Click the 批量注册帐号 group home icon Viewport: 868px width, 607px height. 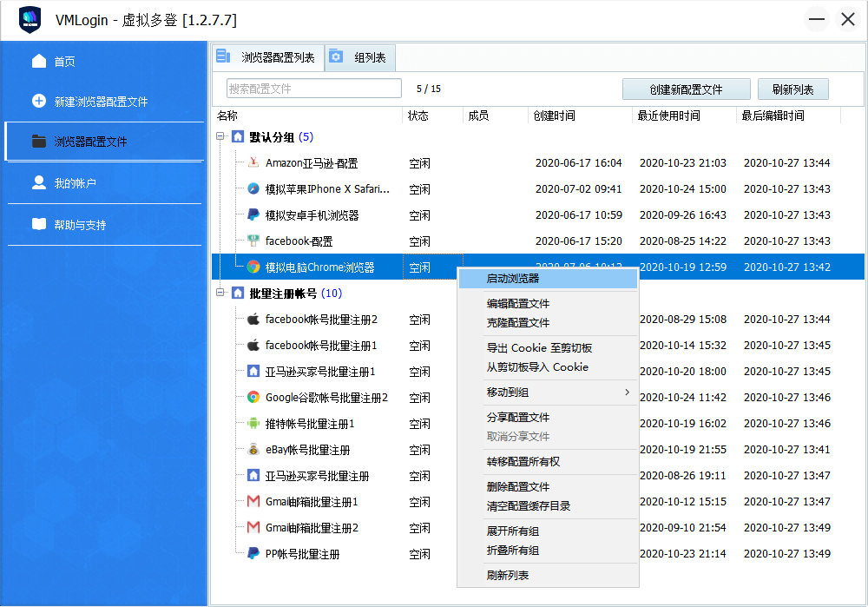pyautogui.click(x=238, y=293)
